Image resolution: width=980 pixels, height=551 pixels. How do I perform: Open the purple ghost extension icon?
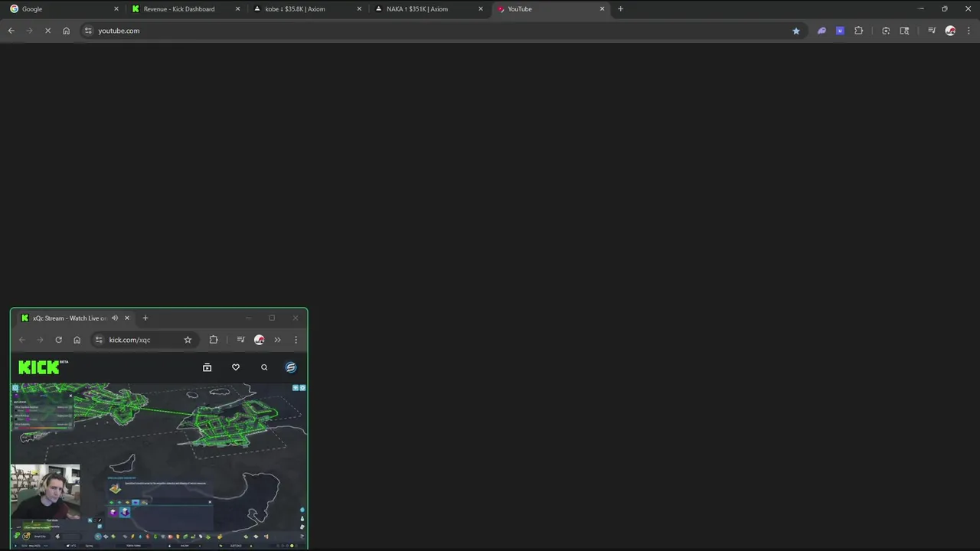(822, 31)
